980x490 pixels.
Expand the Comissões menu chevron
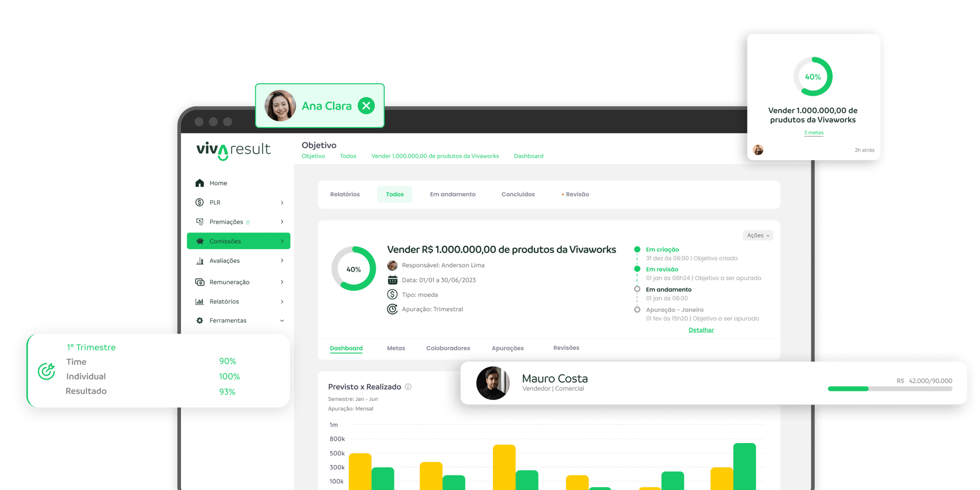coord(282,241)
